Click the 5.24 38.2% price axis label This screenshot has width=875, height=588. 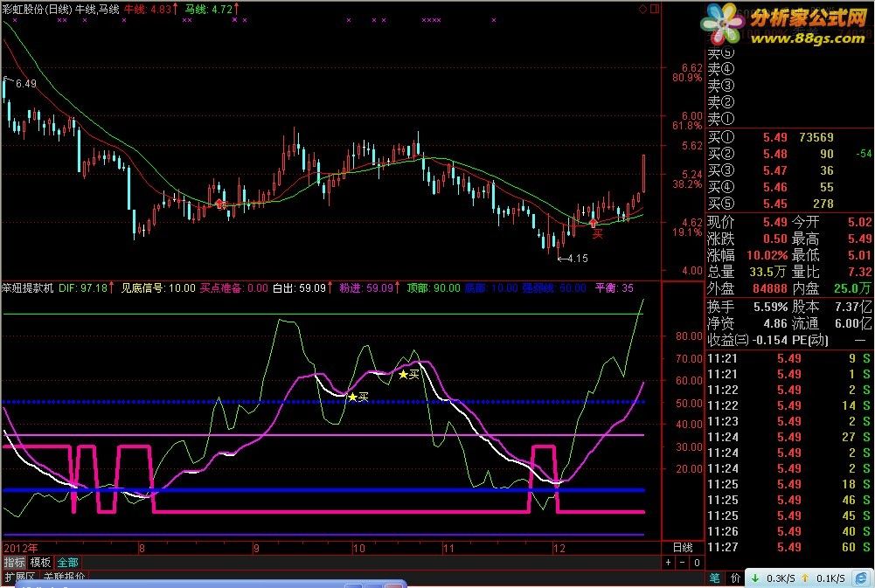[x=687, y=179]
